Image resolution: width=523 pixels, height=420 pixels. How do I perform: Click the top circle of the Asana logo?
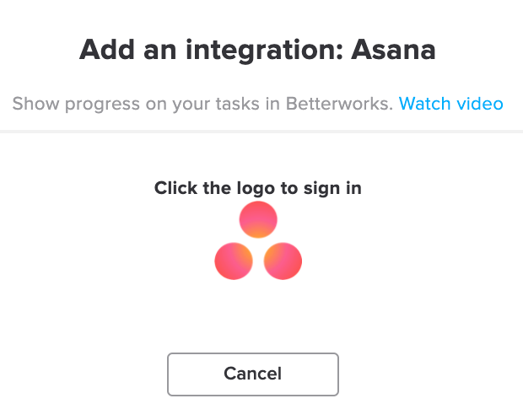coord(258,219)
